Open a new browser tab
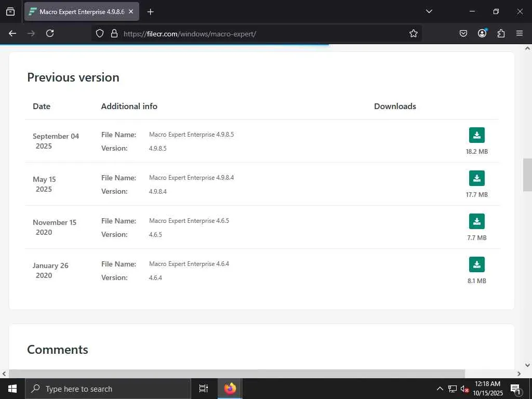This screenshot has width=532, height=399. point(150,12)
